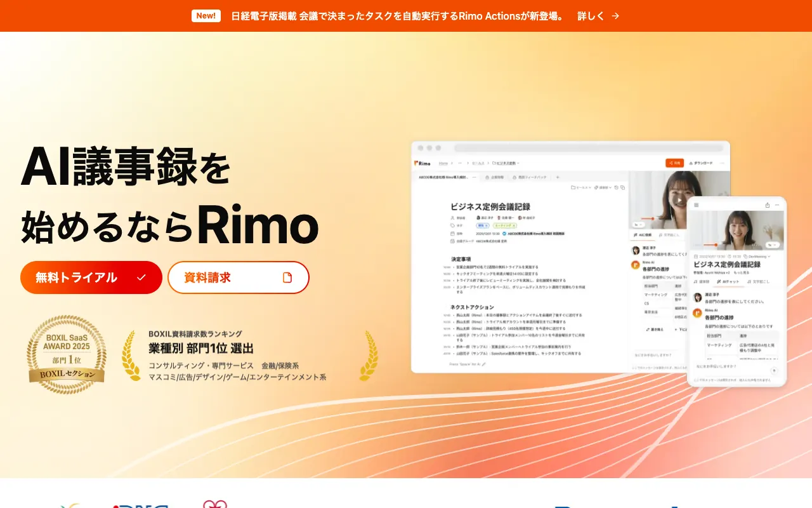Click ダウンロード in the desktop app mockup

(700, 163)
